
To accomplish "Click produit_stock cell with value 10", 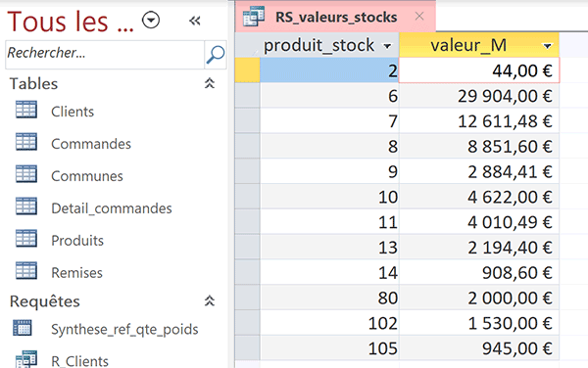I will (329, 197).
